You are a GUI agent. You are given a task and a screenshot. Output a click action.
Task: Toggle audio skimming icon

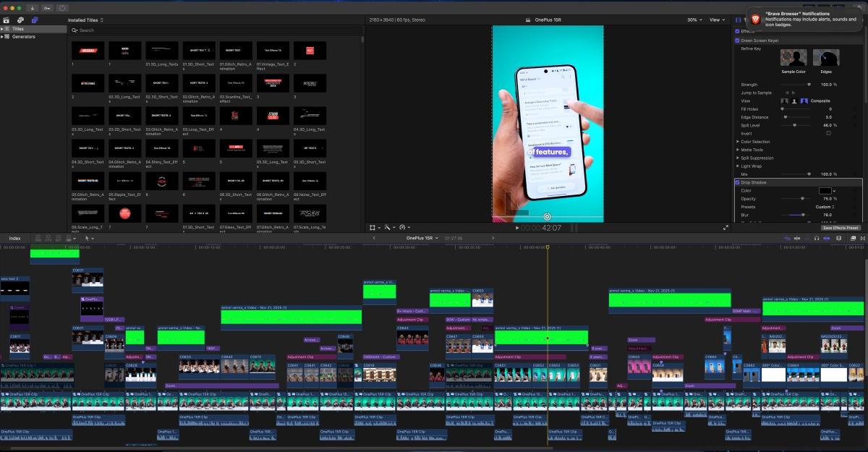(797, 238)
